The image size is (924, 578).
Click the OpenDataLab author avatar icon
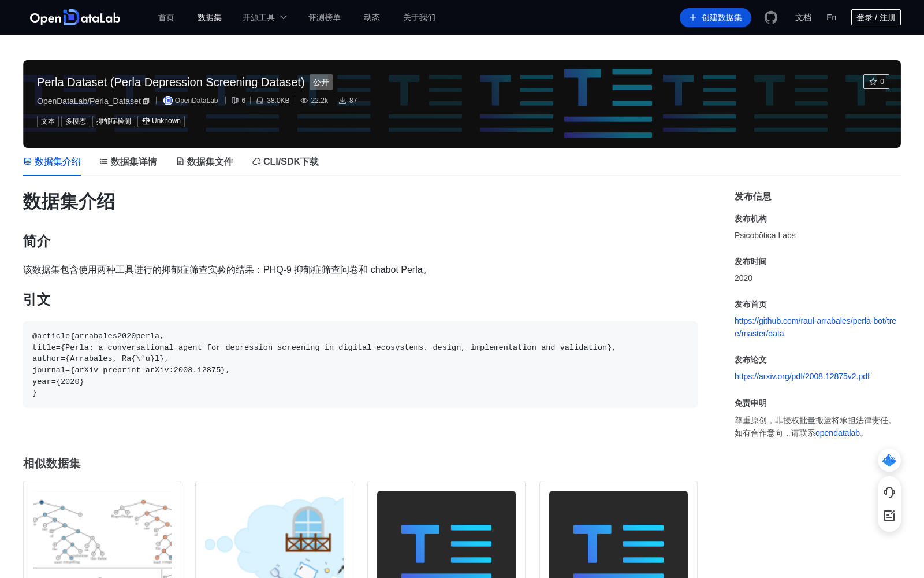tap(168, 101)
